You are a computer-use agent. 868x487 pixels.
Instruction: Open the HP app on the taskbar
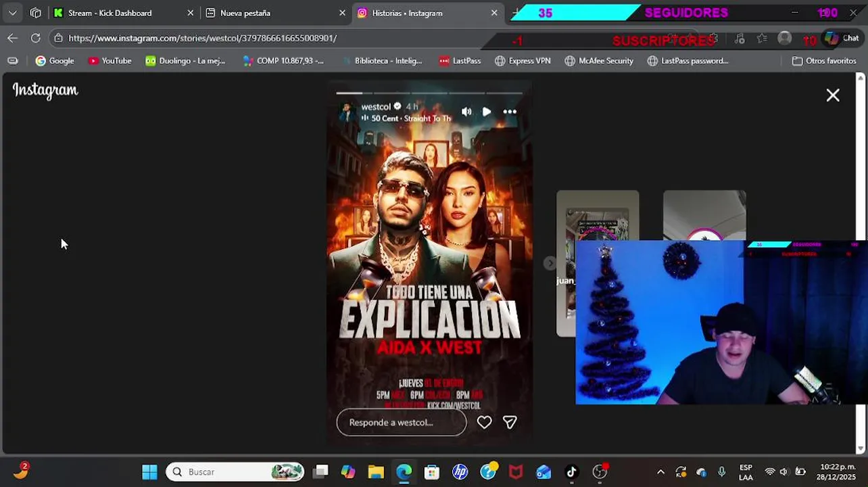click(460, 472)
